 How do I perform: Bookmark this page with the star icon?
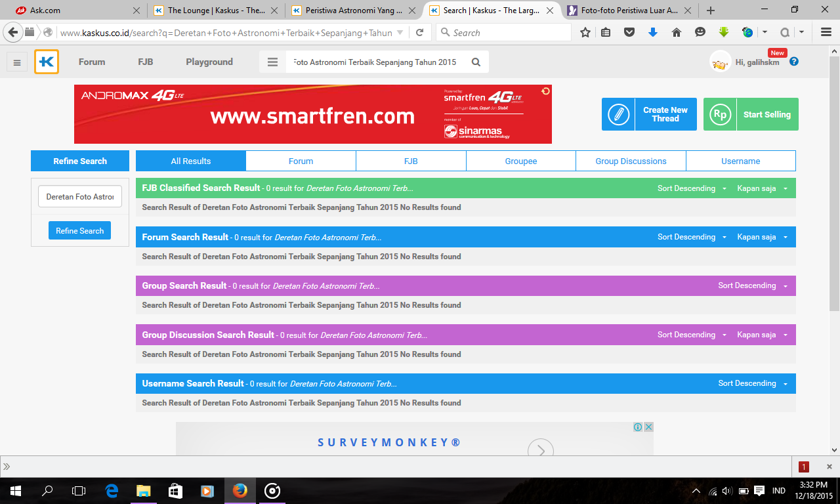[x=585, y=32]
